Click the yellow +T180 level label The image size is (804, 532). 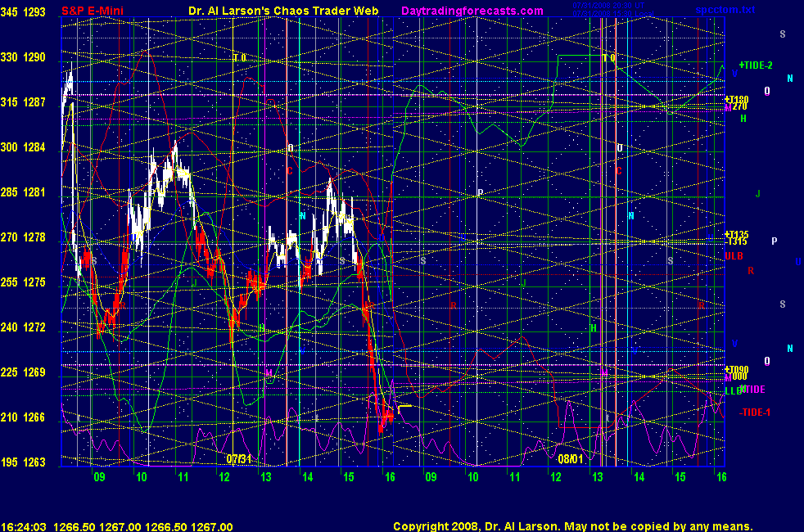(737, 99)
